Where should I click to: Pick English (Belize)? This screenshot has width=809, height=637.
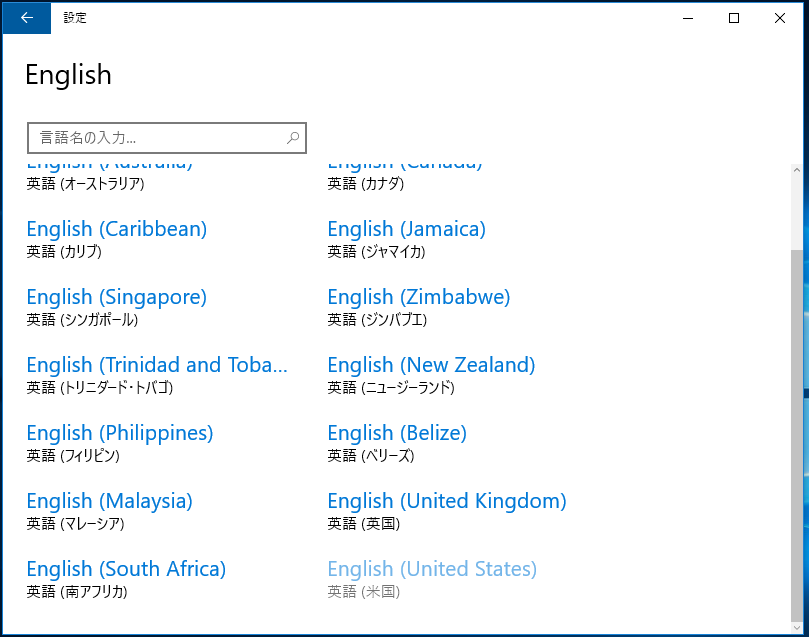[397, 444]
